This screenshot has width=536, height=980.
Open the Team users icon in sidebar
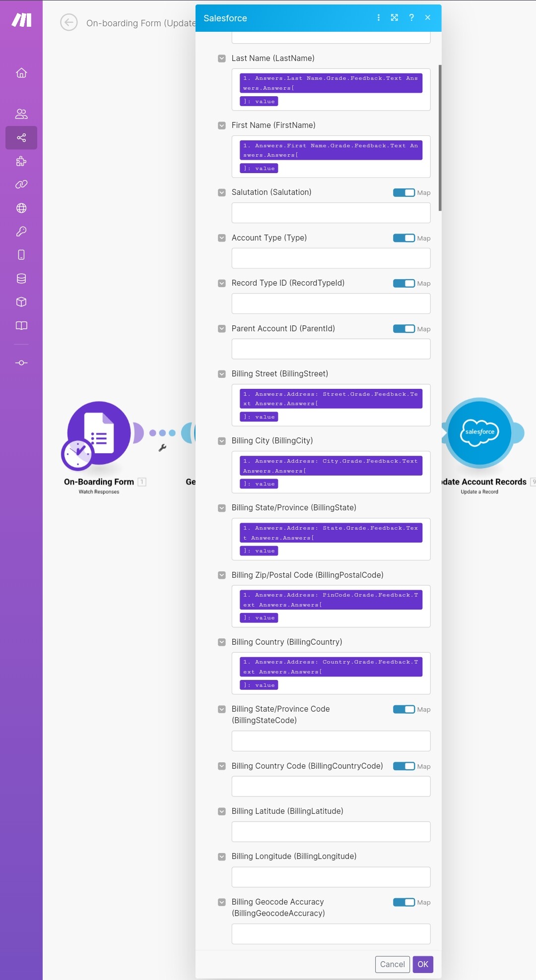[21, 114]
